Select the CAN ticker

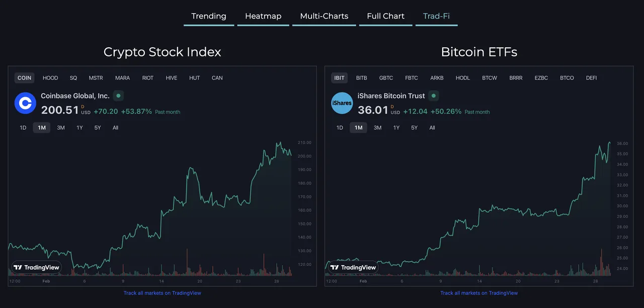pyautogui.click(x=217, y=78)
